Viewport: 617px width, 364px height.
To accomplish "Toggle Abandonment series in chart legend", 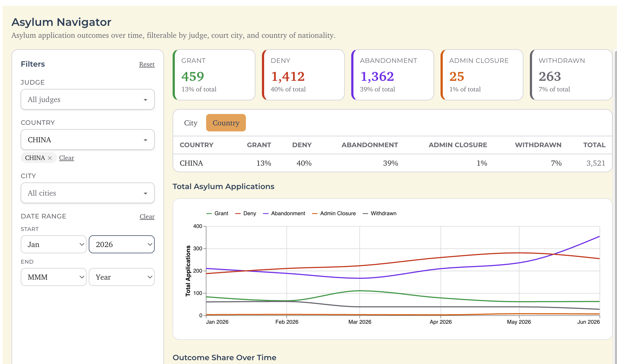I will pos(284,214).
